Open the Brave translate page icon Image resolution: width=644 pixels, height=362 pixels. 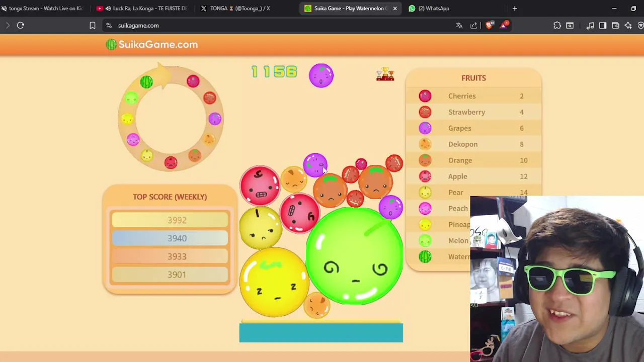click(x=459, y=26)
